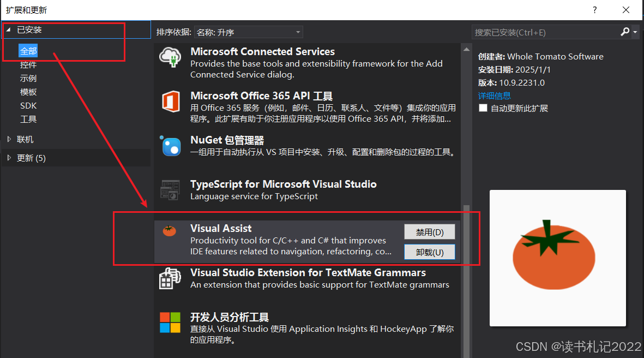Collapse the 已安装 tree node
The image size is (644, 358).
point(9,30)
